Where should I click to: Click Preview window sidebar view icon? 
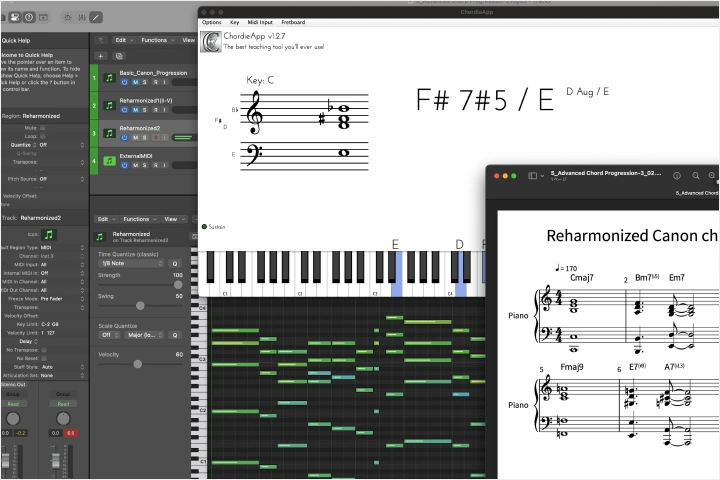pos(533,175)
